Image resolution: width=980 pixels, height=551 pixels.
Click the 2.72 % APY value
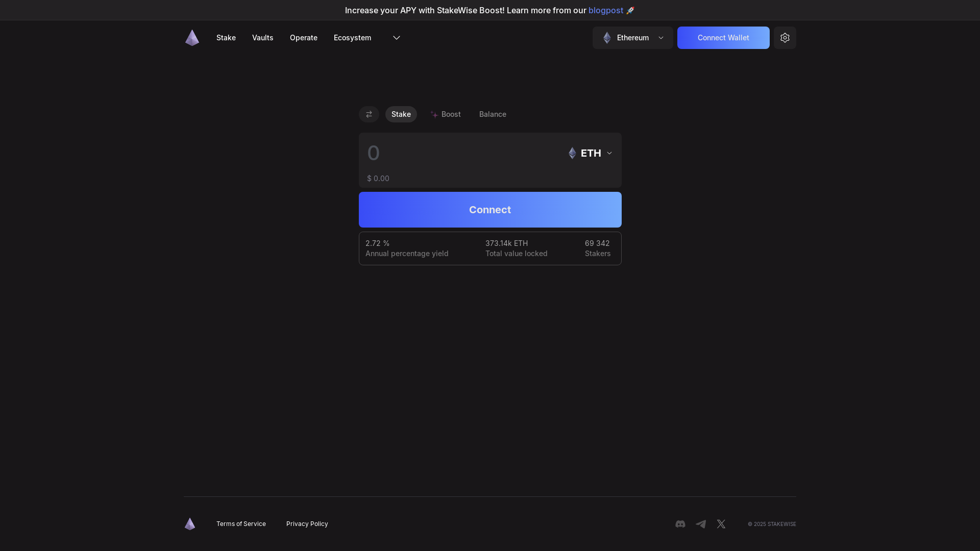click(x=378, y=243)
